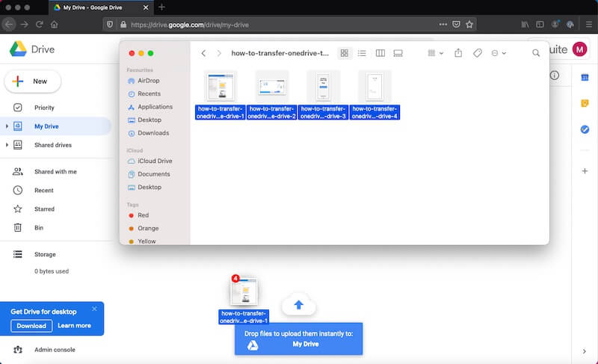
Task: Open Google Keep side panel icon
Action: (585, 103)
